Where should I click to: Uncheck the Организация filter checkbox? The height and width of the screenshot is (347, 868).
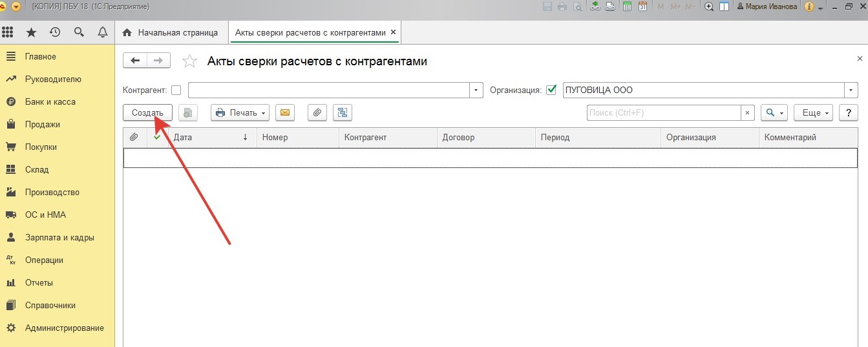click(551, 90)
